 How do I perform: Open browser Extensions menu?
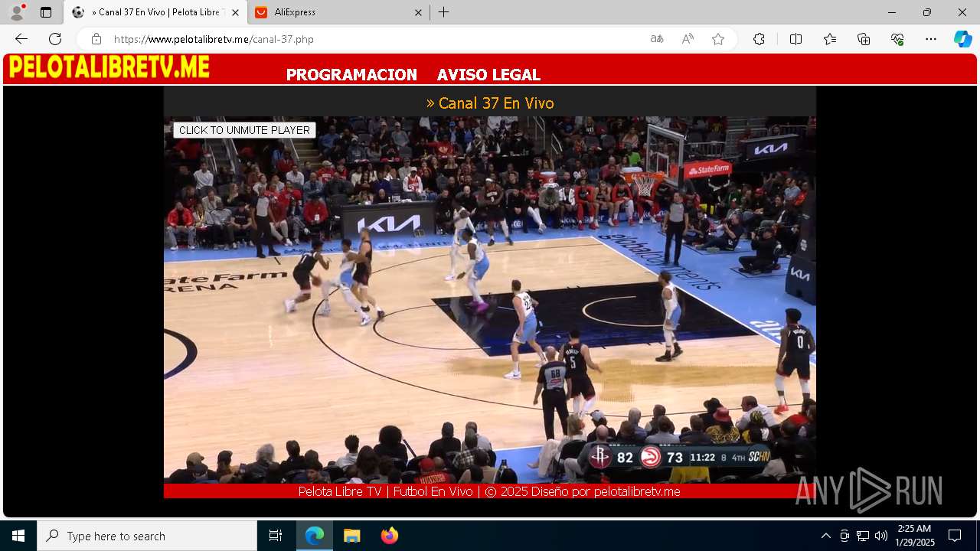point(759,39)
